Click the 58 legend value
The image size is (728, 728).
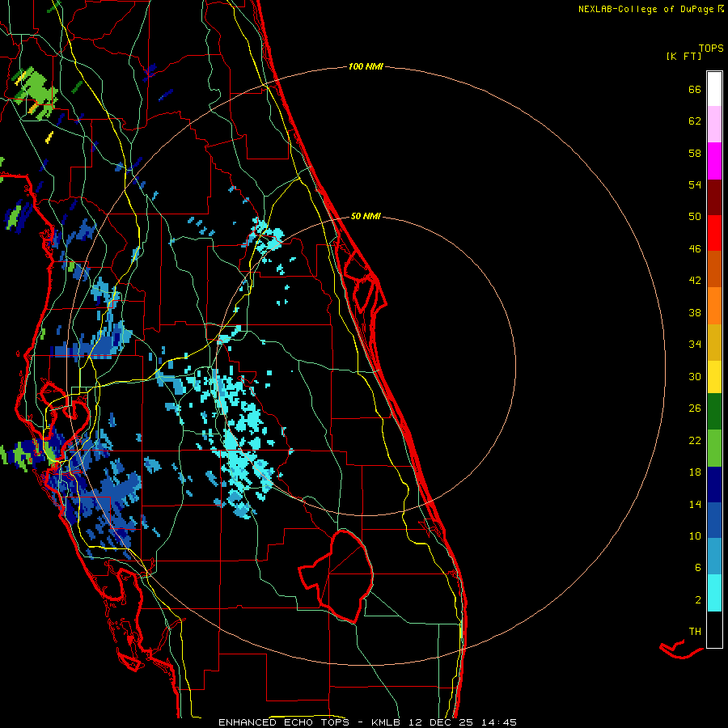coord(695,153)
